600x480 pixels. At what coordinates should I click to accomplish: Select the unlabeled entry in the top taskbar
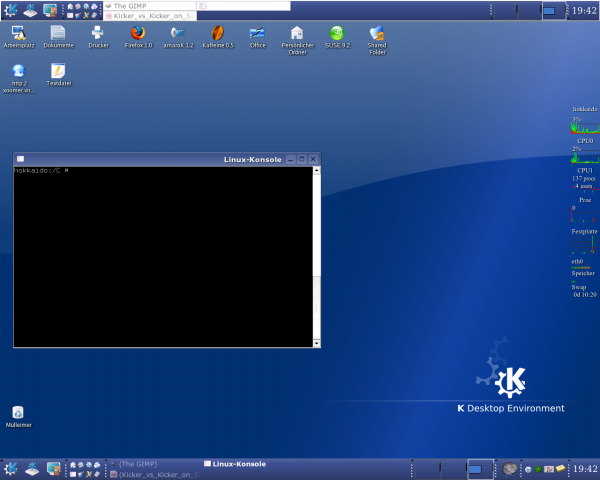point(244,6)
